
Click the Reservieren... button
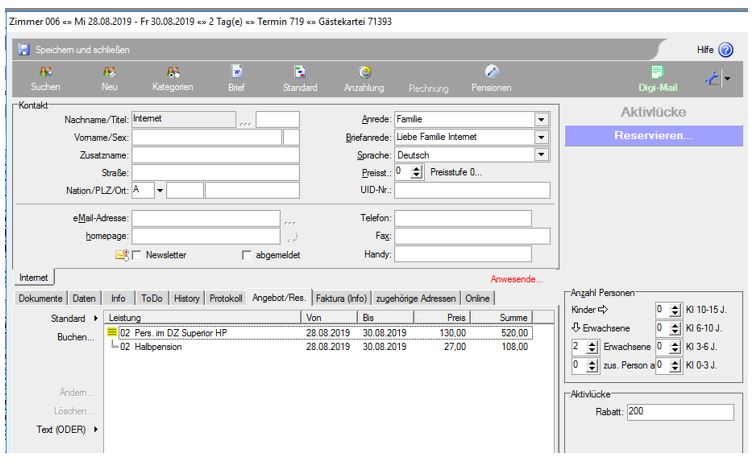pyautogui.click(x=653, y=136)
